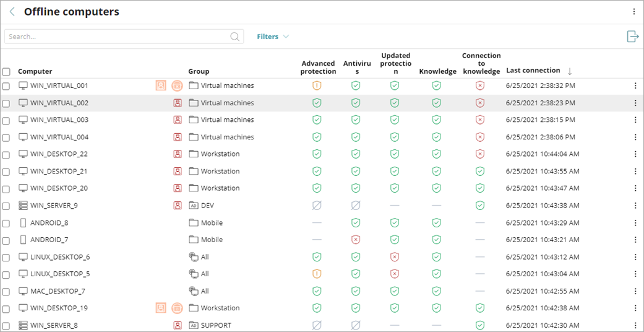Screen dimensions: 644x332
Task: Select the ANDROID_8 row checkbox
Action: coord(6,223)
